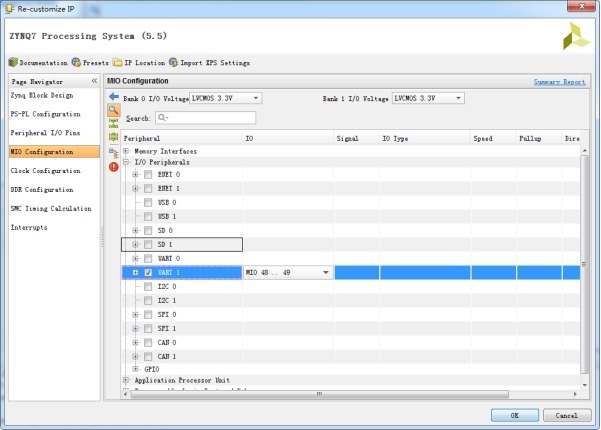Click the IP Location folder icon

tap(117, 62)
